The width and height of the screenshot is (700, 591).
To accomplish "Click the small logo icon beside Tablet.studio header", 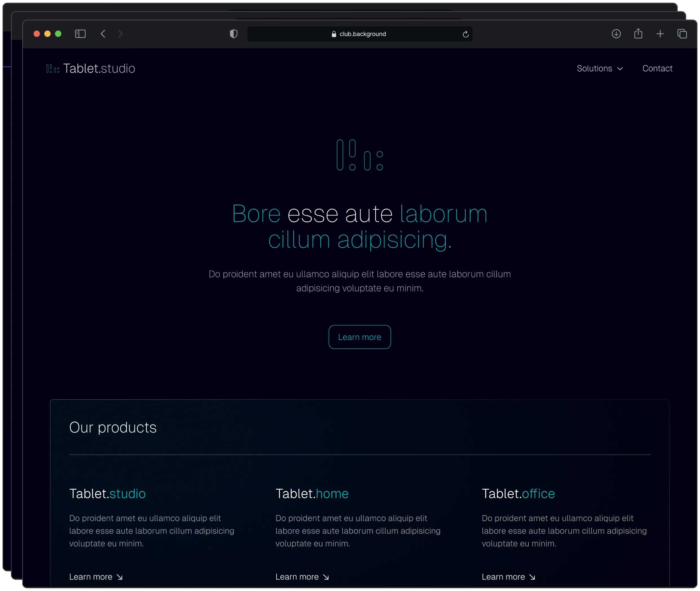I will (x=53, y=69).
